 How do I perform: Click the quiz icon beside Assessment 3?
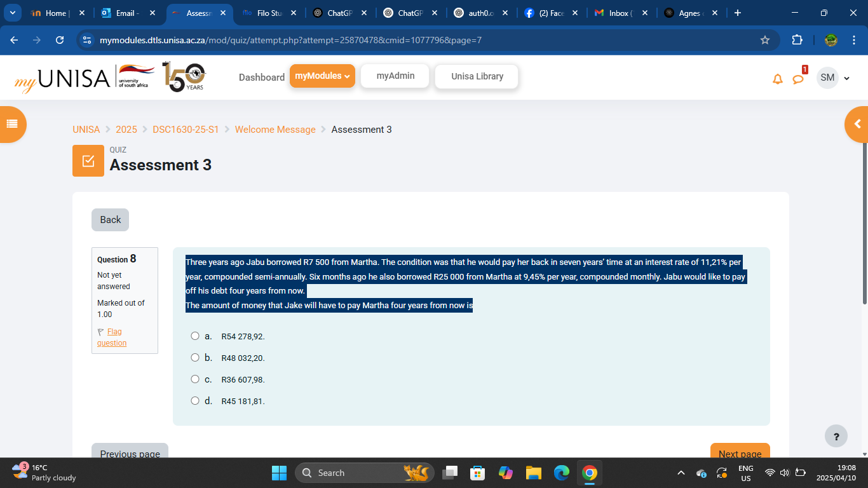[88, 160]
